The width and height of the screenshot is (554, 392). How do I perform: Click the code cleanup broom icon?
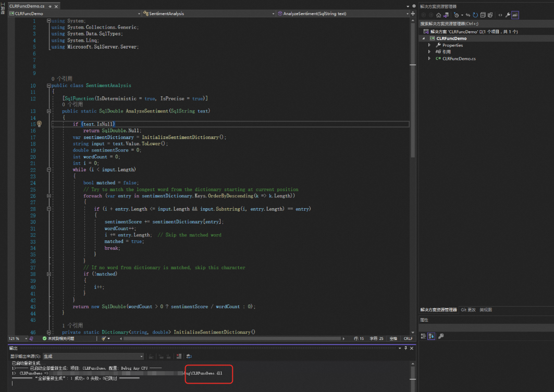tap(104, 338)
